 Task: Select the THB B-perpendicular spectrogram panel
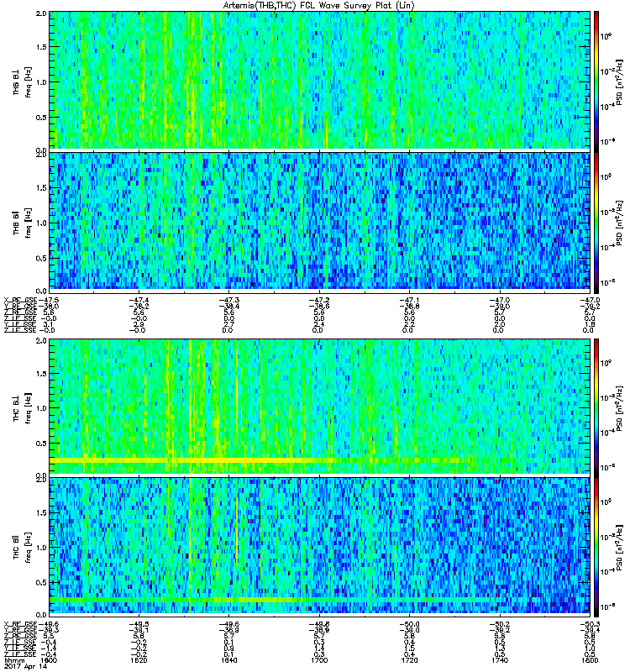click(320, 81)
